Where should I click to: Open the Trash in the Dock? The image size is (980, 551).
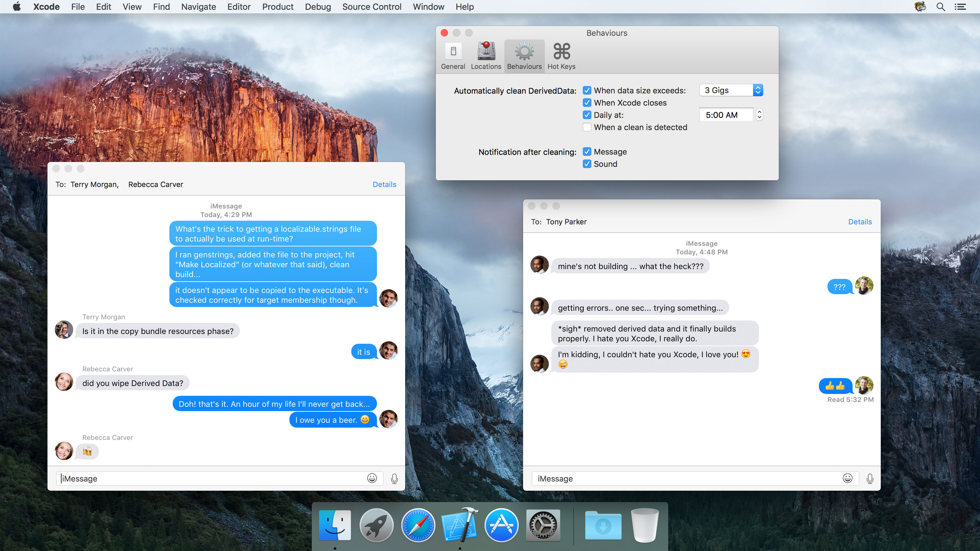tap(645, 525)
